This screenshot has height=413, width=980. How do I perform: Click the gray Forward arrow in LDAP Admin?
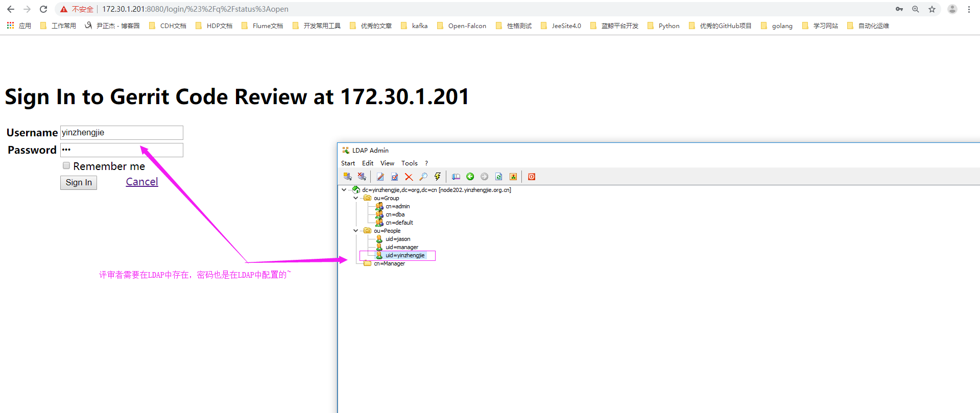tap(485, 177)
